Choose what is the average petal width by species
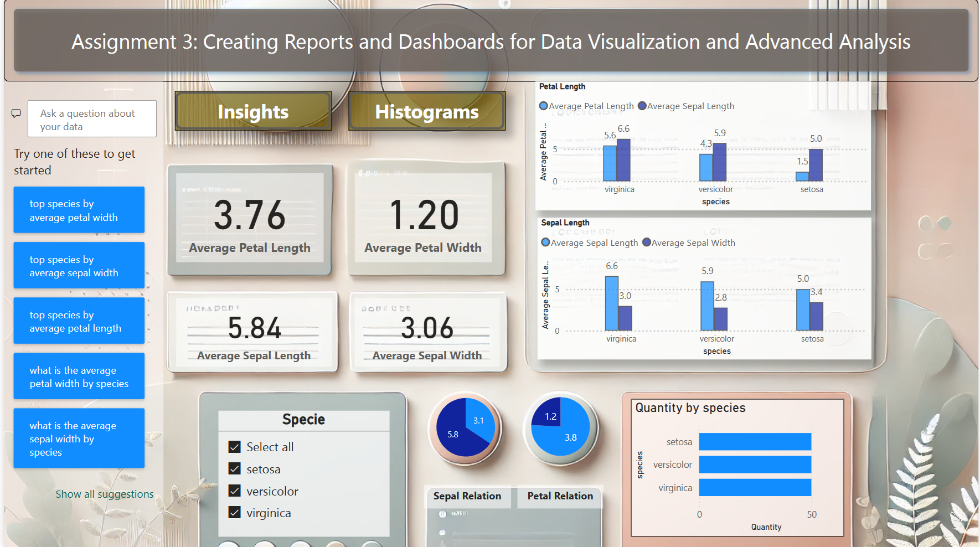The width and height of the screenshot is (980, 547). 79,376
